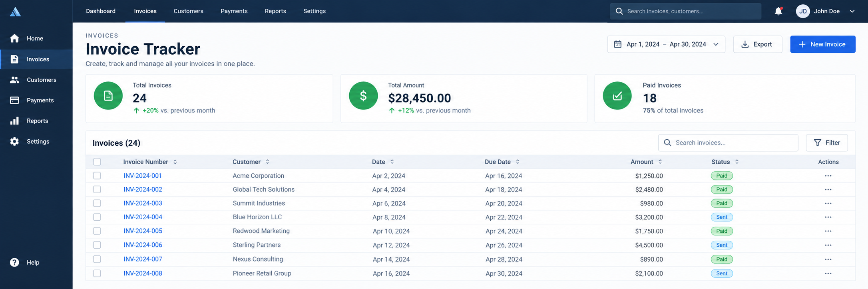Click the global search invoices, customers field
The height and width of the screenshot is (289, 868).
(x=685, y=11)
